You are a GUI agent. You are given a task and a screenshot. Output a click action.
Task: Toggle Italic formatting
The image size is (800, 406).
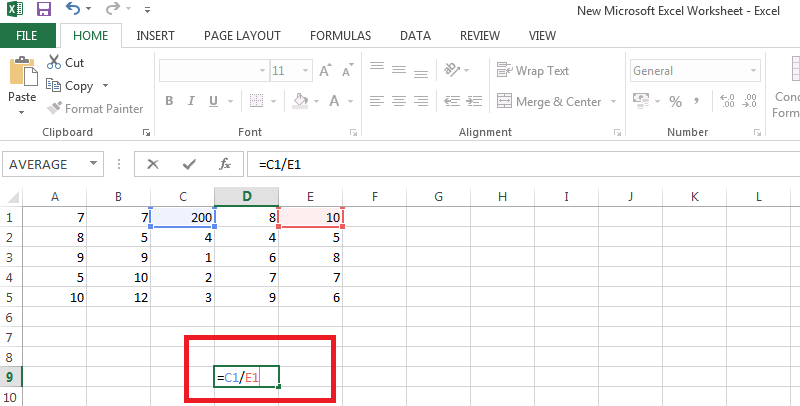click(x=191, y=101)
